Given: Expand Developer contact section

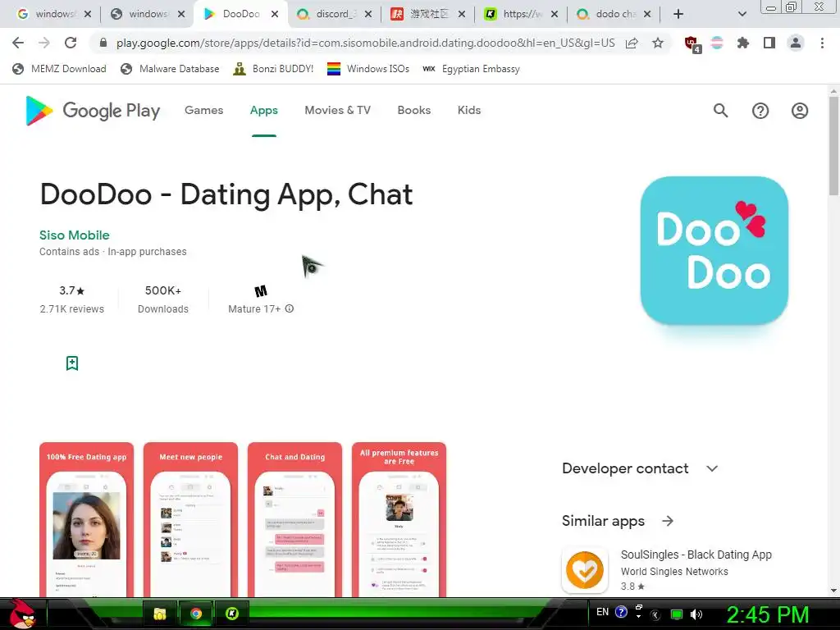Looking at the screenshot, I should (x=640, y=468).
